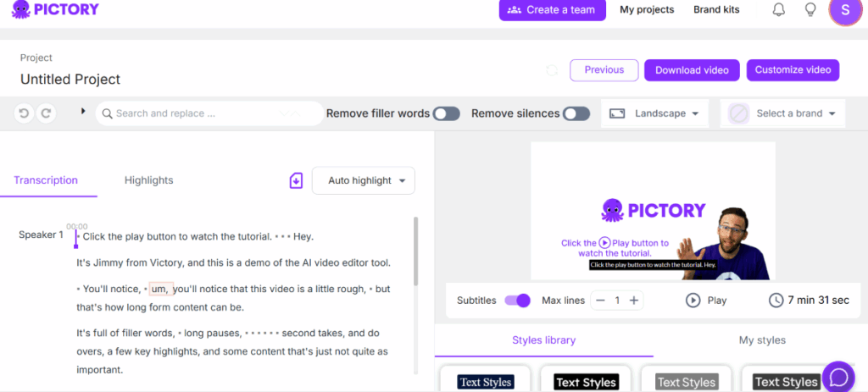Go to My projects
The image size is (868, 392).
(x=647, y=9)
